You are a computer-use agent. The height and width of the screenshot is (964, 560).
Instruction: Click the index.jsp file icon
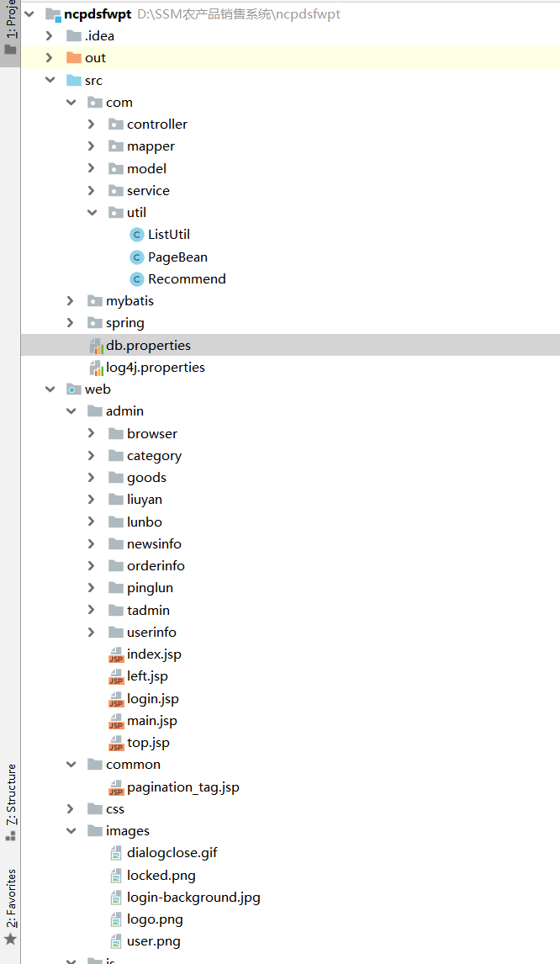pos(116,654)
